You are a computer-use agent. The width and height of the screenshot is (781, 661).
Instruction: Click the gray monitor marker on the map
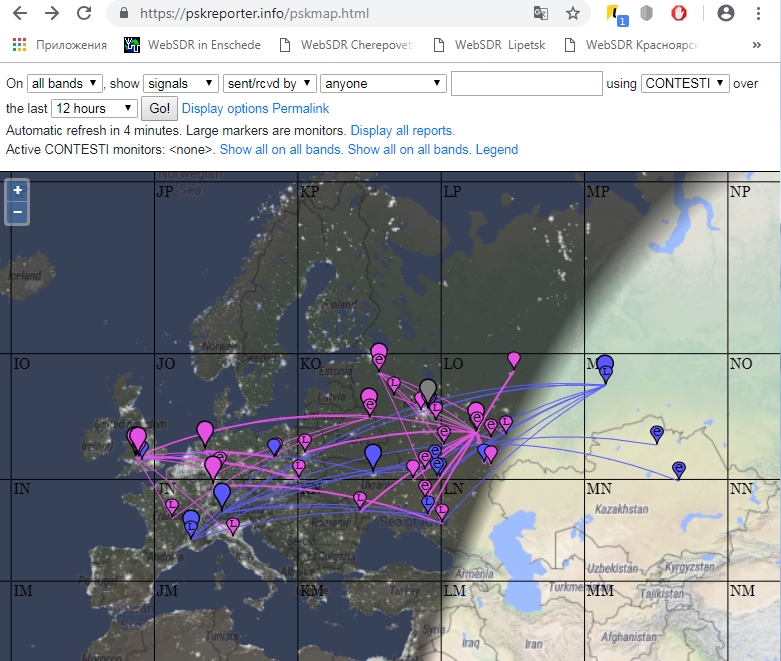coord(428,389)
